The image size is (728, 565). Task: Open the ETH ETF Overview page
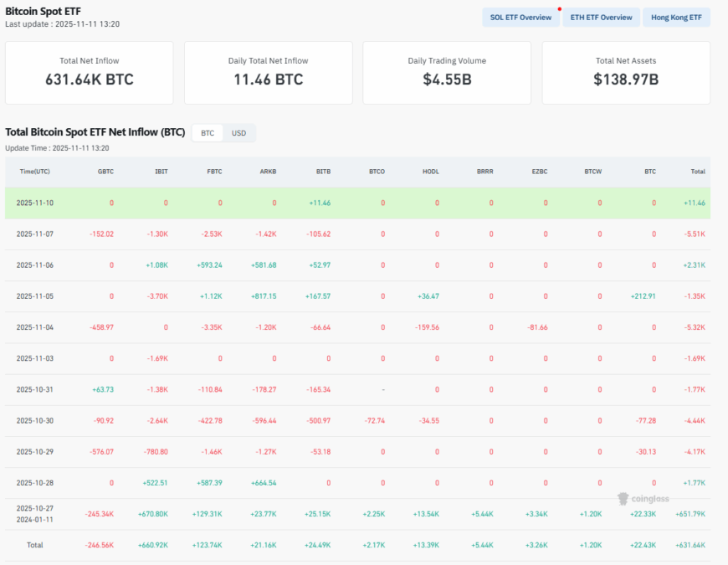(601, 18)
